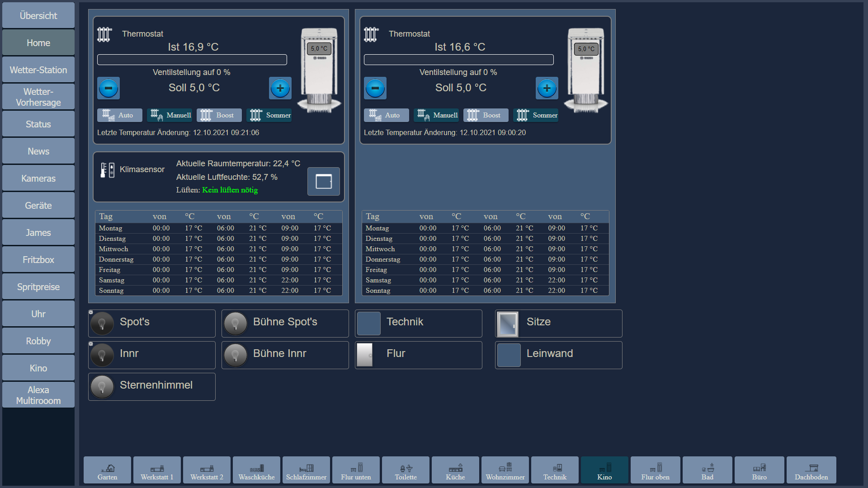Toggle the Sitze window switch

pos(508,324)
